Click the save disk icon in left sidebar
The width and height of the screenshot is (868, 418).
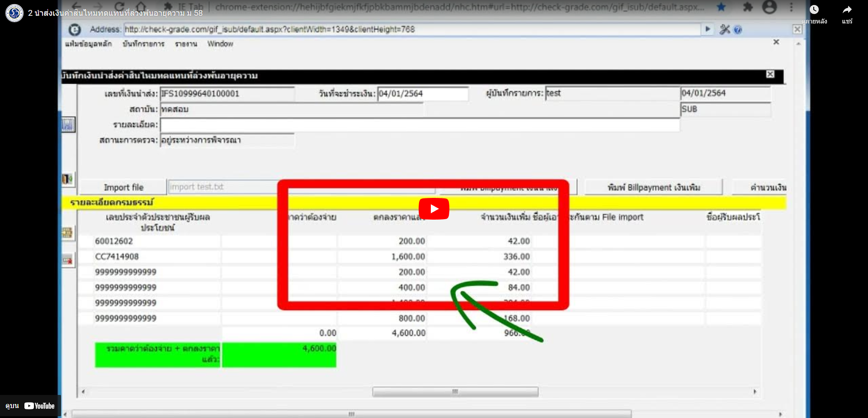point(68,125)
